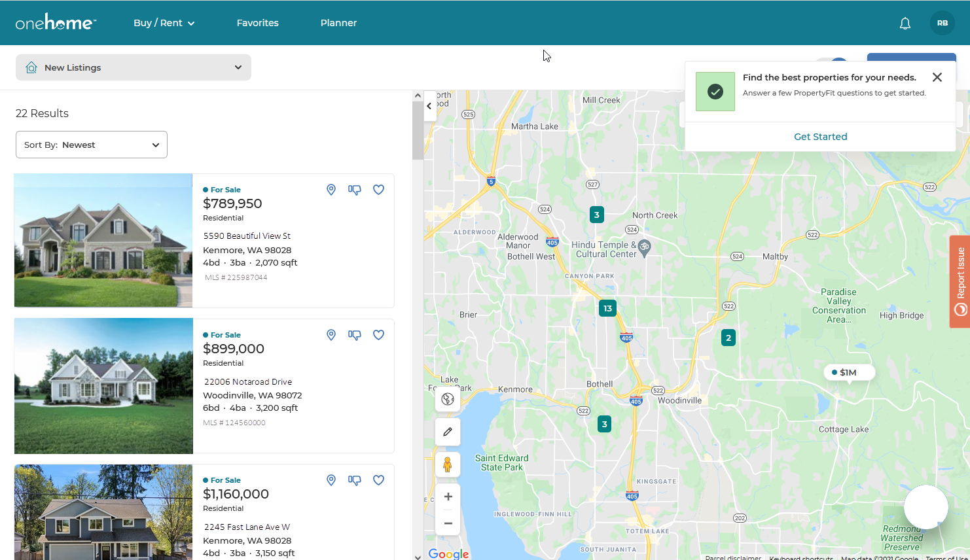Activate Street View pegman on map
This screenshot has height=560, width=970.
pyautogui.click(x=448, y=464)
